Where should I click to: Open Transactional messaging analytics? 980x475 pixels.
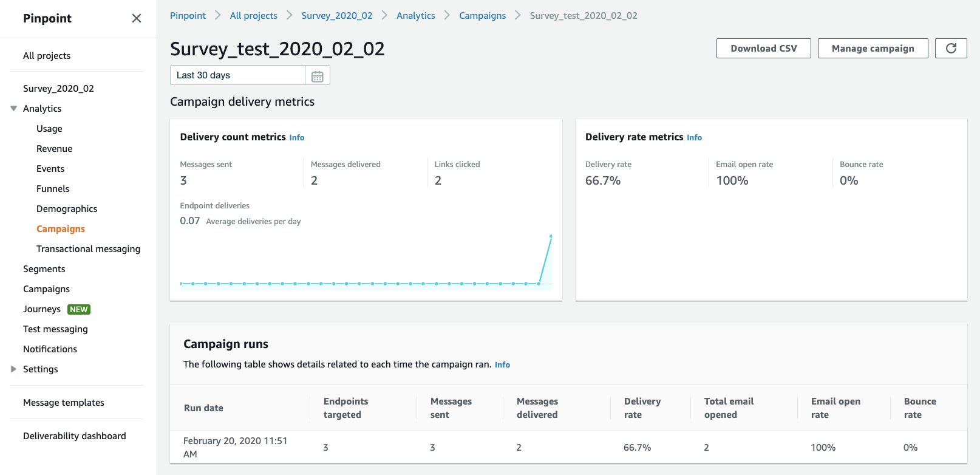click(x=88, y=249)
